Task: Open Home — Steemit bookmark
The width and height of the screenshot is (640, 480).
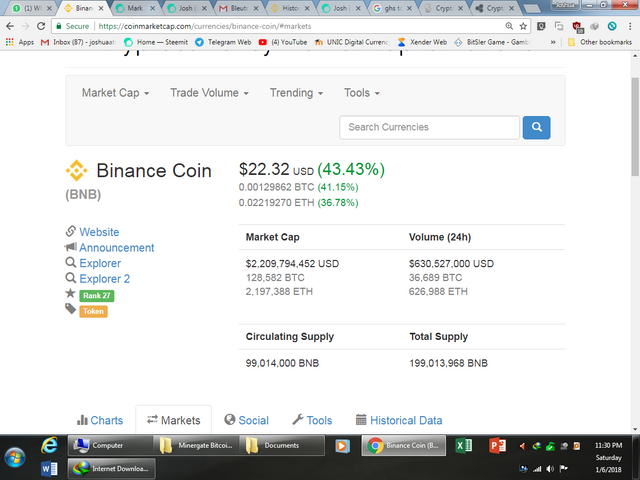Action: (x=156, y=42)
